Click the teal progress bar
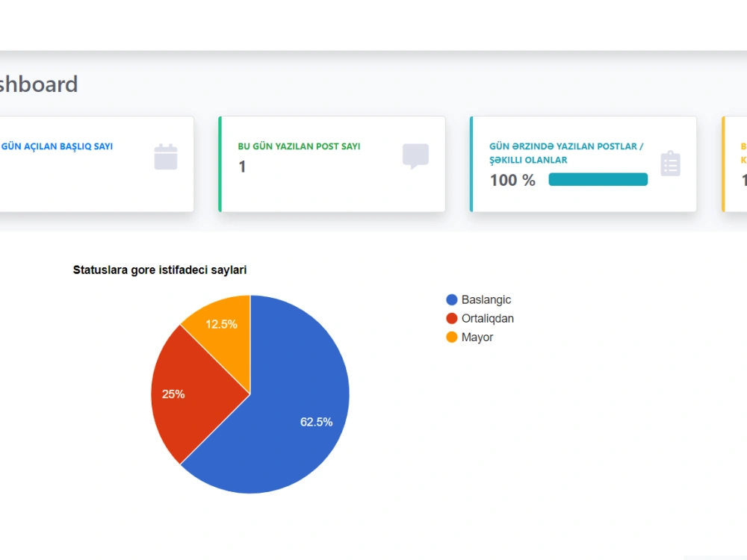Viewport: 747px width, 560px height. 598,179
